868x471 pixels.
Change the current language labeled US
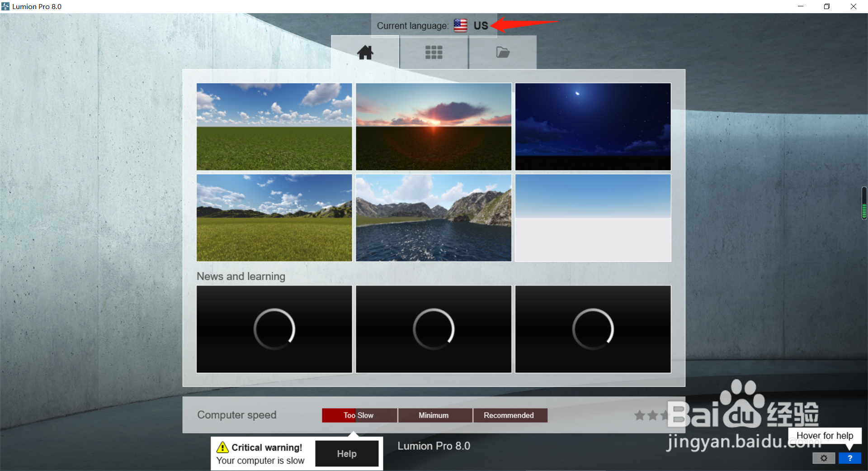481,26
